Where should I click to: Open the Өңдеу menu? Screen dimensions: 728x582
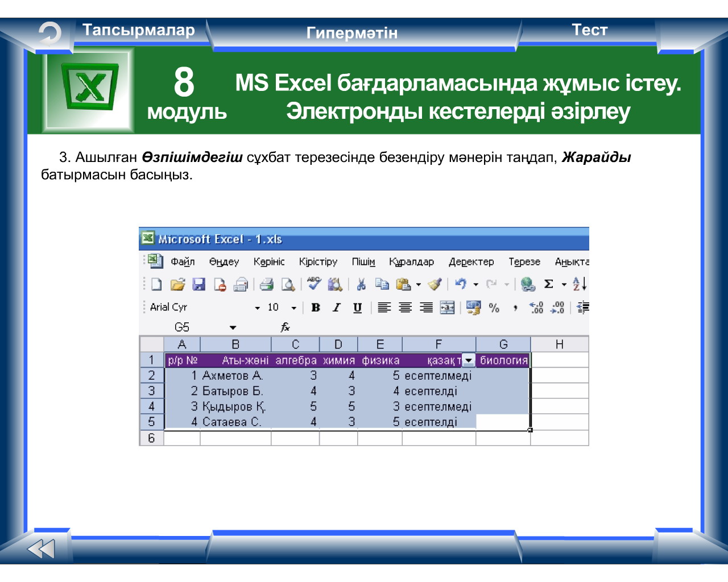[224, 261]
